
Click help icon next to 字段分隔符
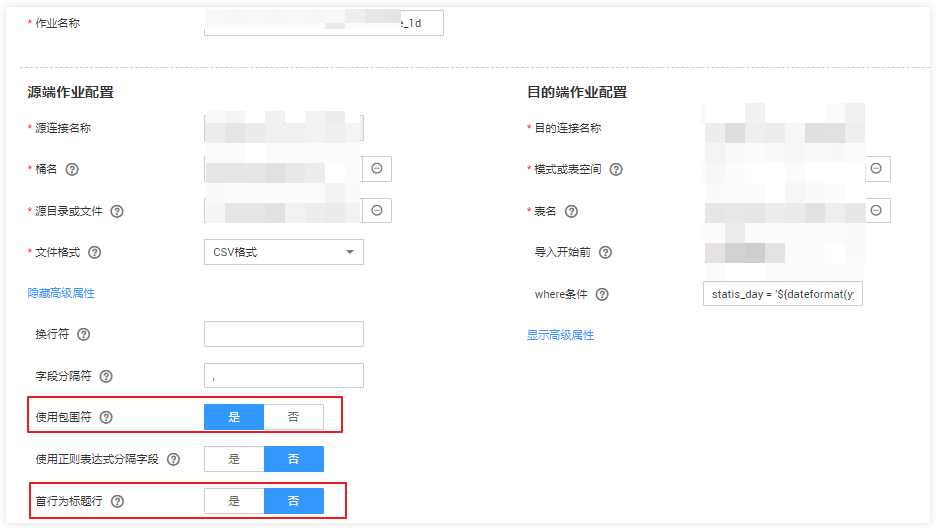point(106,376)
